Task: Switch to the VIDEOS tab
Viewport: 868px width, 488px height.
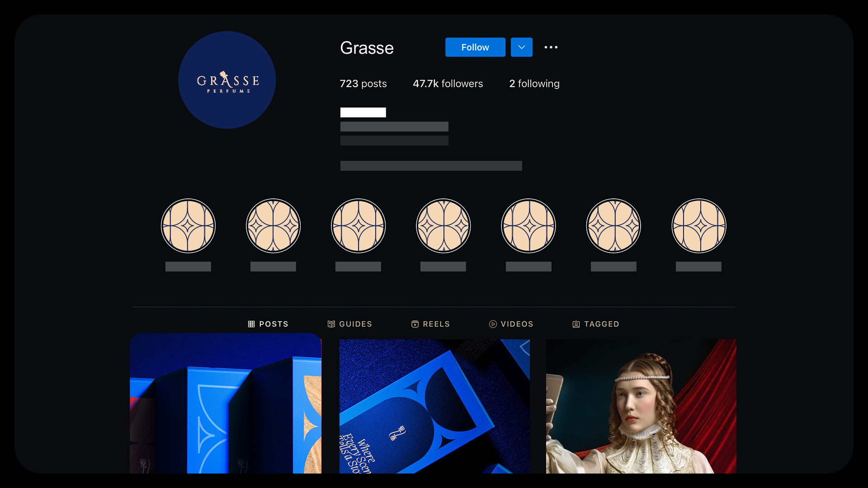Action: pos(511,324)
